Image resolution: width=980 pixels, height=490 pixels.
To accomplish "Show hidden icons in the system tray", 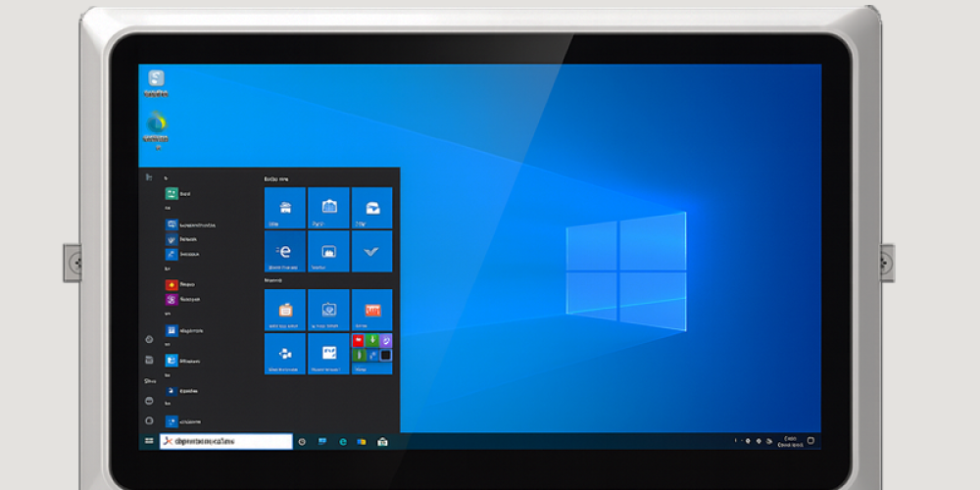I will [737, 442].
